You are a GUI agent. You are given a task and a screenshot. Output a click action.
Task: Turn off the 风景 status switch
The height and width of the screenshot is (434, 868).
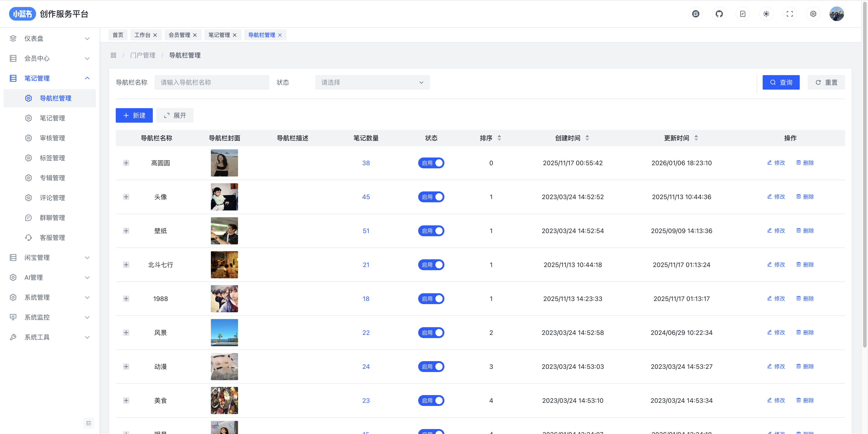431,332
